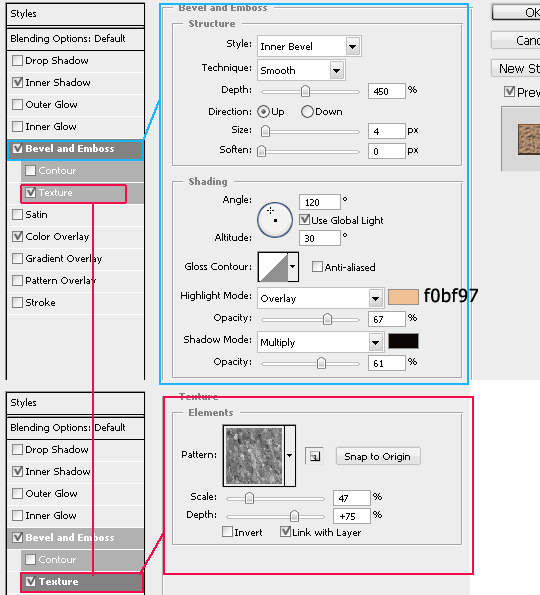Expand the Gloss Contour picker arrow
This screenshot has width=540, height=595.
click(x=293, y=267)
